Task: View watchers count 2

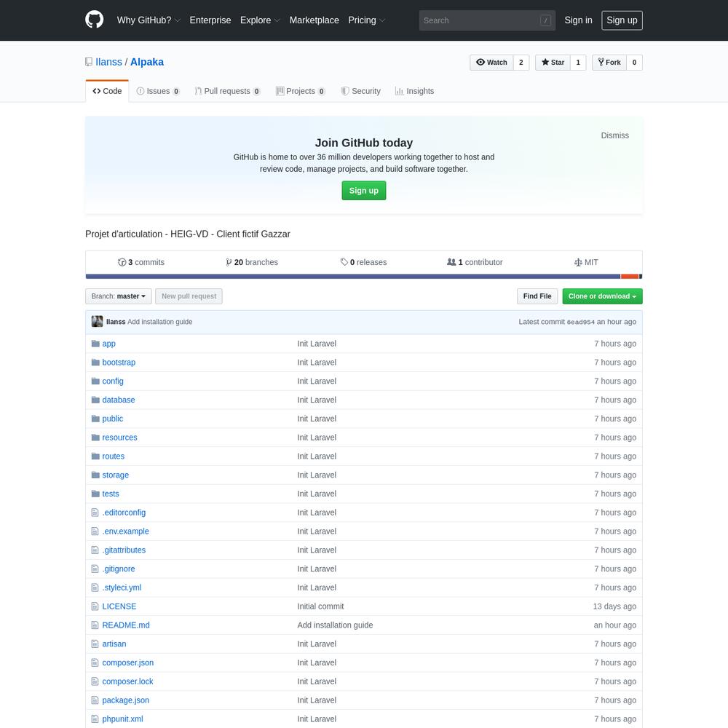Action: point(521,62)
